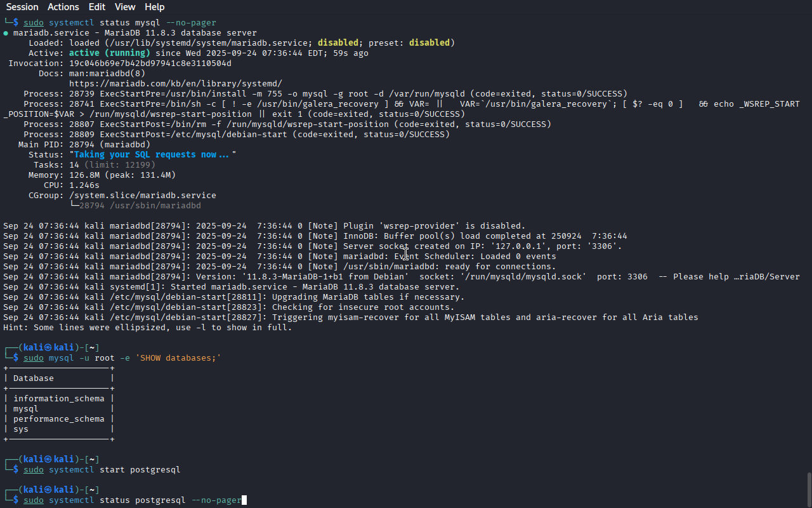Click the block cursor after --no-pager
The height and width of the screenshot is (508, 812).
pyautogui.click(x=244, y=500)
